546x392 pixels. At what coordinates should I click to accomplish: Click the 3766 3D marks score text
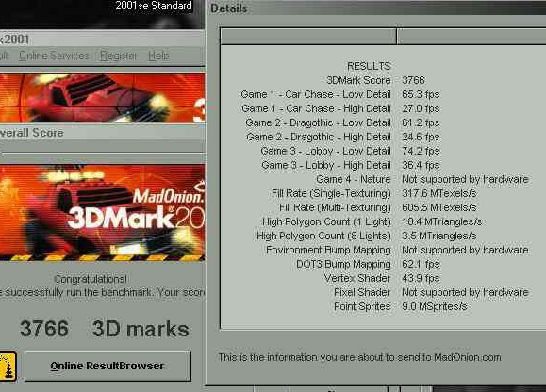point(104,329)
